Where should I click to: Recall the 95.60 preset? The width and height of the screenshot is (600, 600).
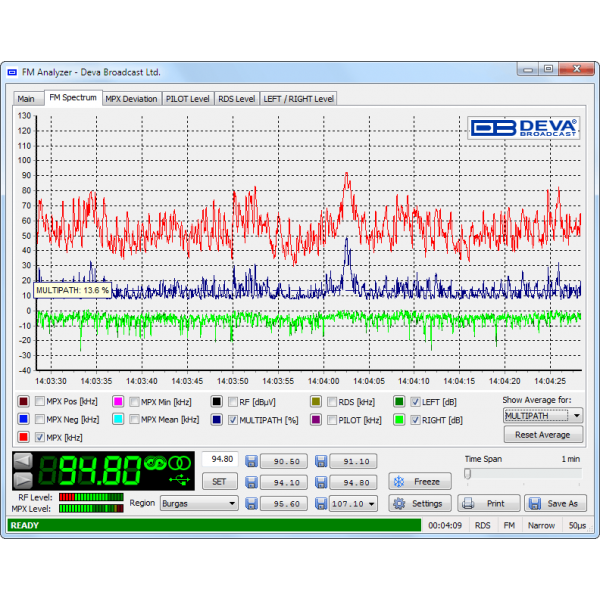click(x=284, y=504)
